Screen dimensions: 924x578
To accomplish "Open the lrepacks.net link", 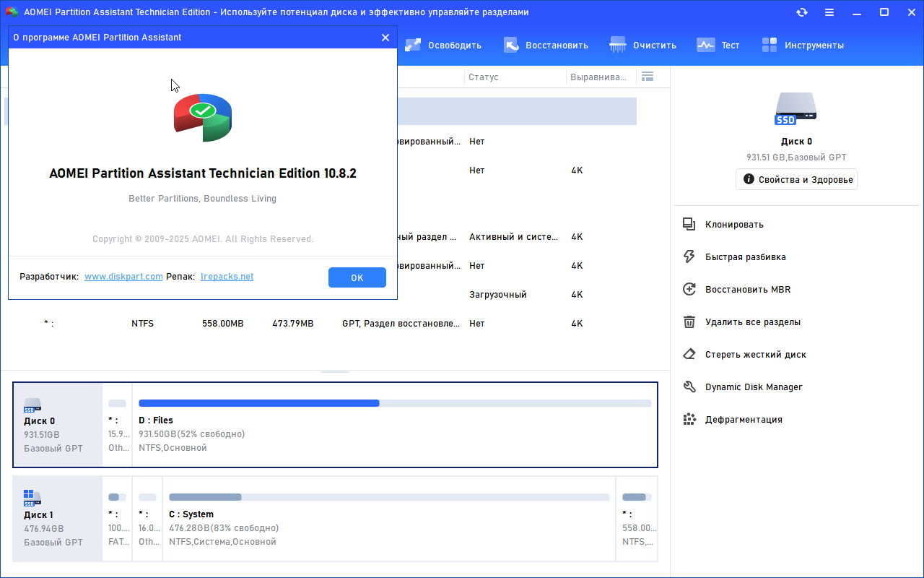I will tap(227, 277).
